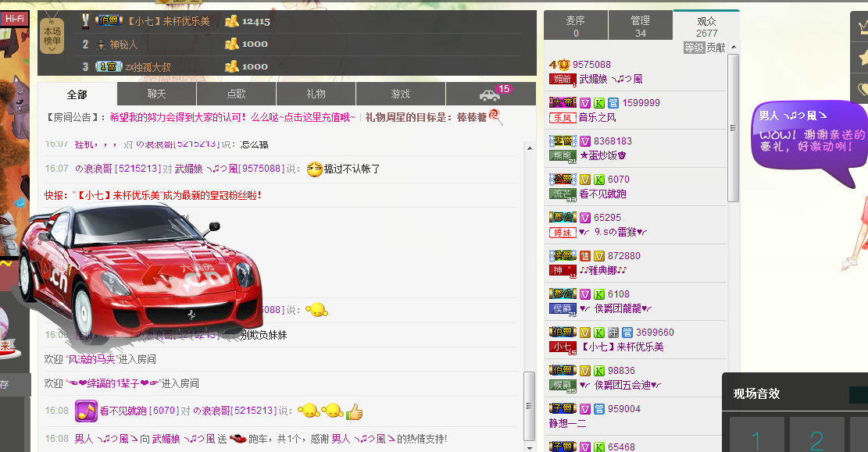Click the 乐风 fan badge under 1599999
The width and height of the screenshot is (868, 452).
point(563,118)
